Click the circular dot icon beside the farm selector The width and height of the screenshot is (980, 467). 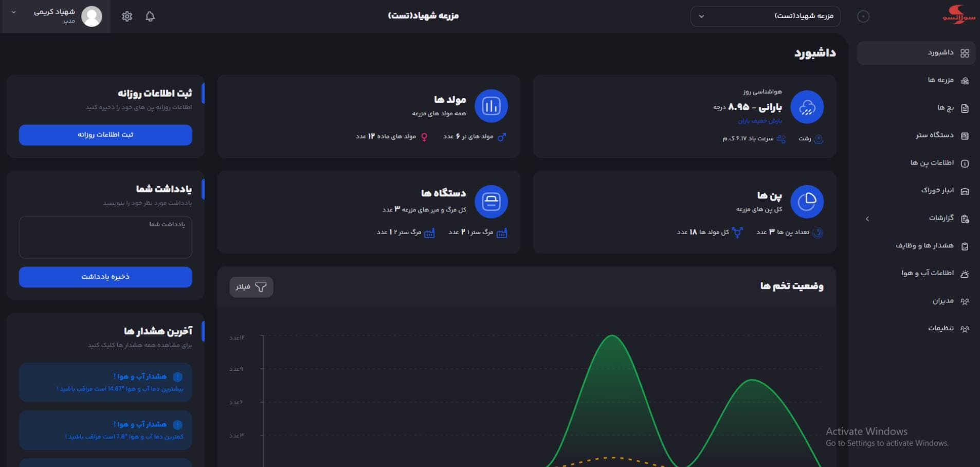[x=863, y=16]
